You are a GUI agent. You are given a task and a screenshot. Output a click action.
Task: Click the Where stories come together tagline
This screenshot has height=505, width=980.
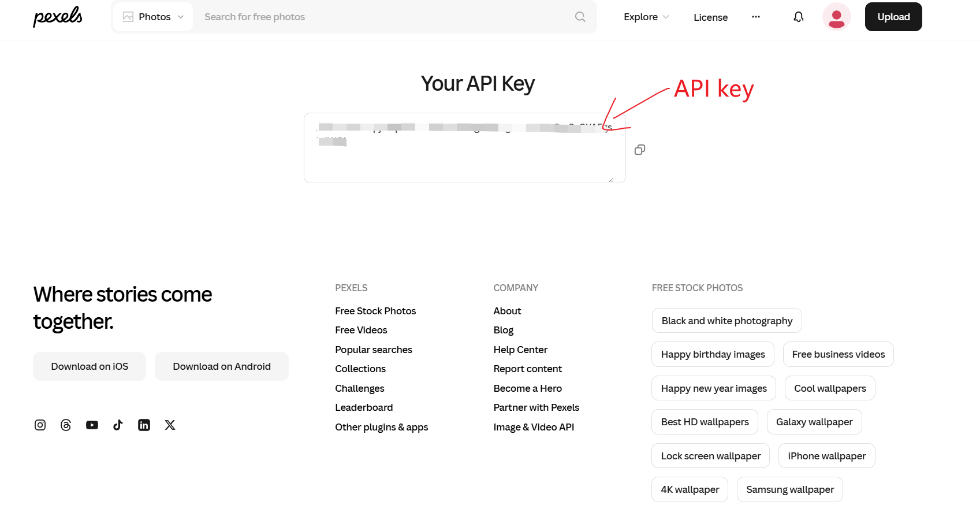coord(122,308)
